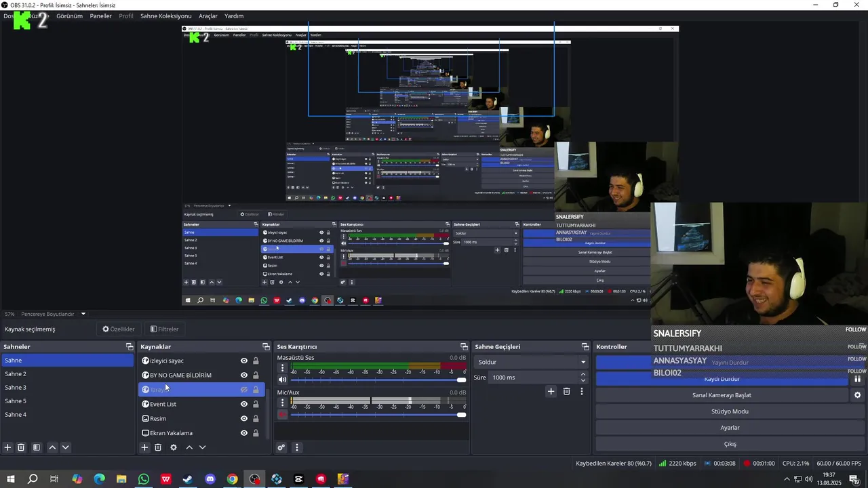Open the virtual camera settings gear icon
This screenshot has height=488, width=868.
click(x=857, y=395)
